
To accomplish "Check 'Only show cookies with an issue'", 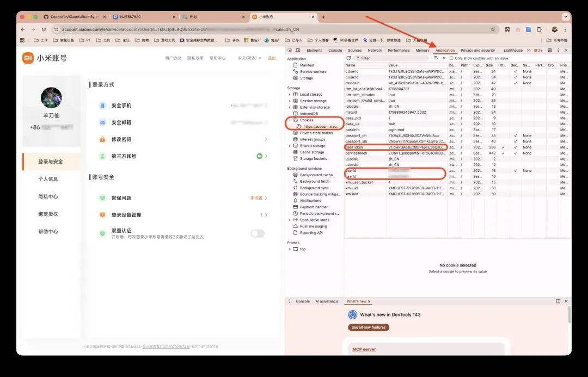I will pos(451,58).
